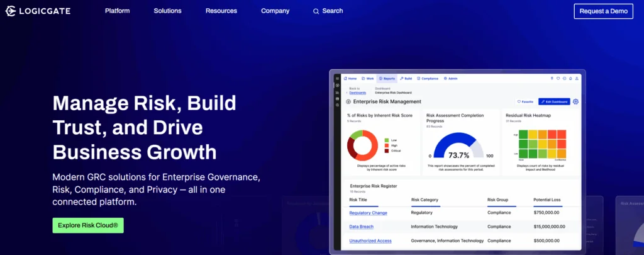
Task: Open dashboard settings gear icon
Action: [x=575, y=101]
